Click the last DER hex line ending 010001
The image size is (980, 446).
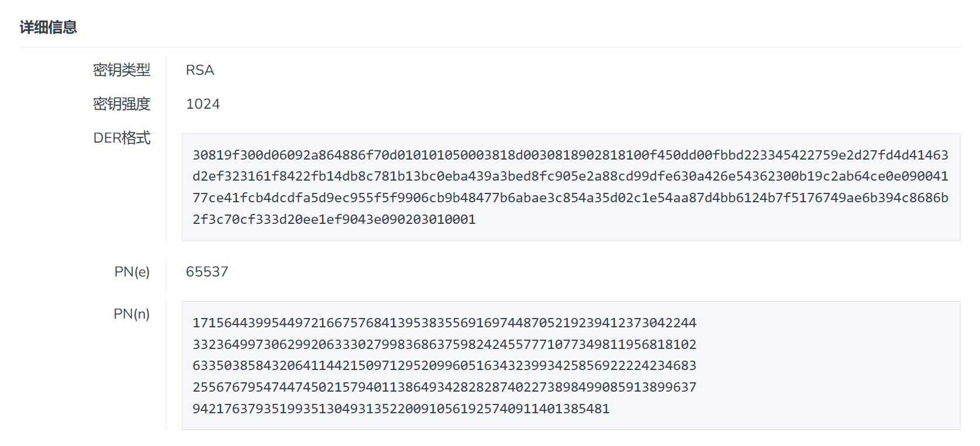click(334, 219)
